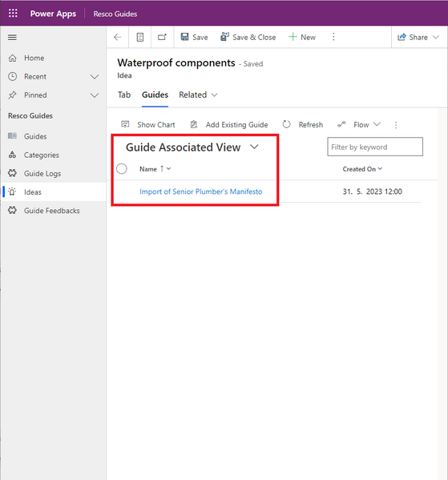Image resolution: width=448 pixels, height=480 pixels.
Task: Click Add Existing Guide
Action: [x=229, y=124]
